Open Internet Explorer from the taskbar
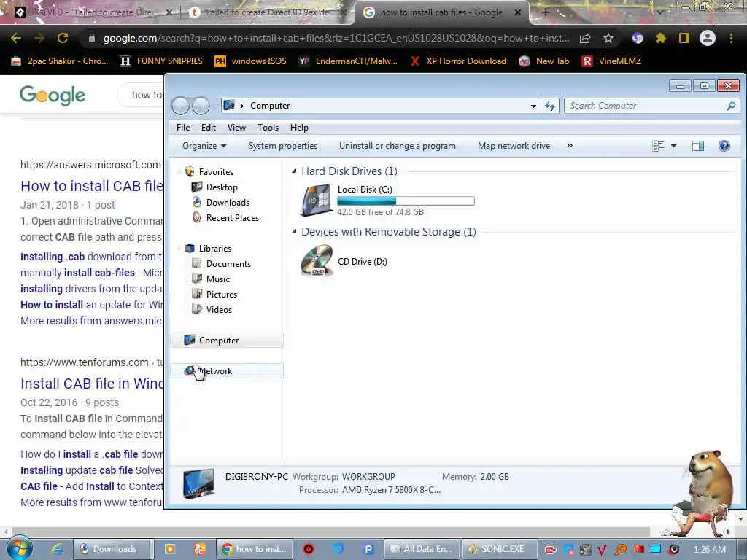747x560 pixels. [x=57, y=549]
